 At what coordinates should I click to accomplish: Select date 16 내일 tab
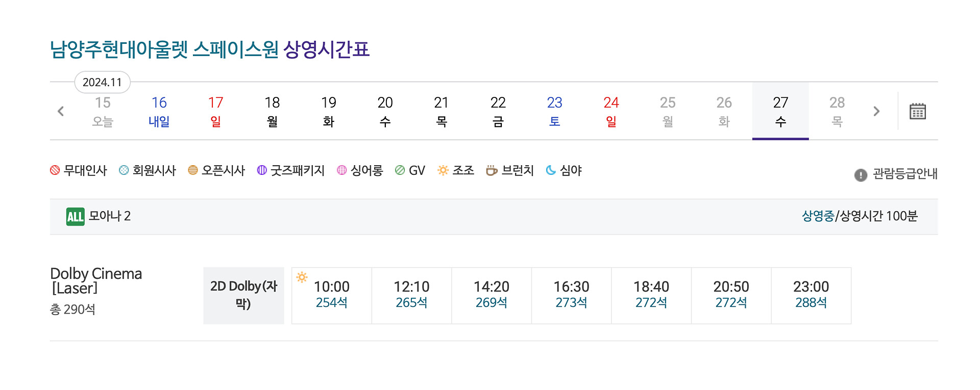(x=159, y=111)
